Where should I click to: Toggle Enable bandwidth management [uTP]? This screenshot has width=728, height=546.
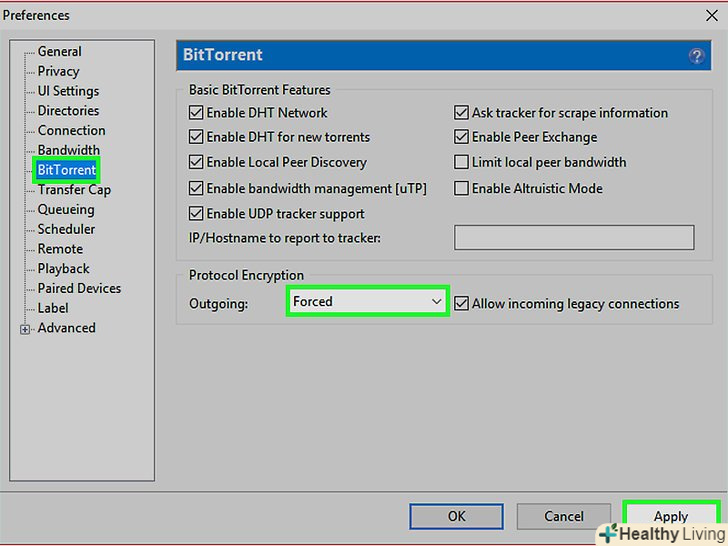pos(196,188)
